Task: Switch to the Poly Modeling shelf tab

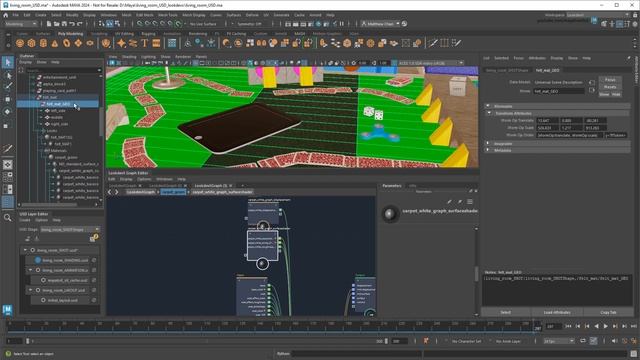Action: pos(70,34)
